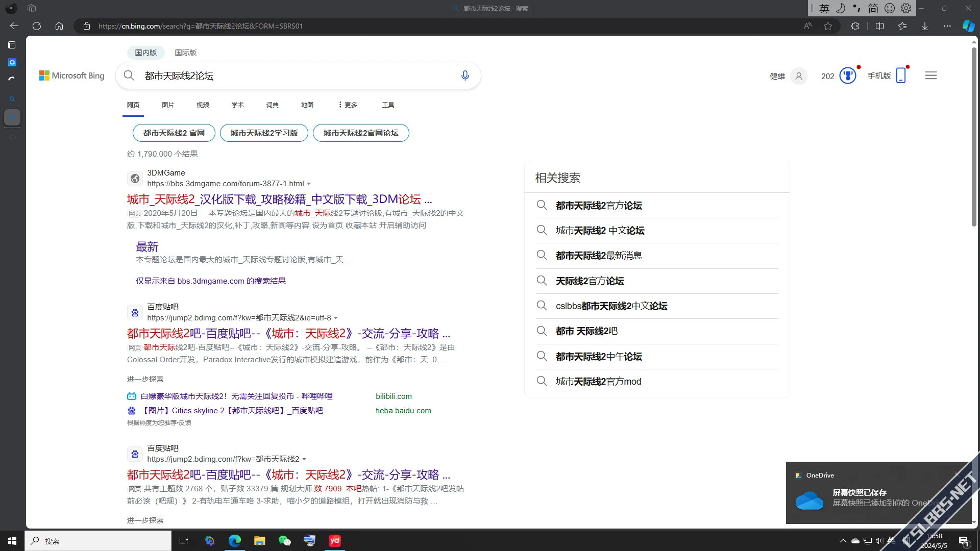Click the Windows taskbar search box

click(x=98, y=541)
